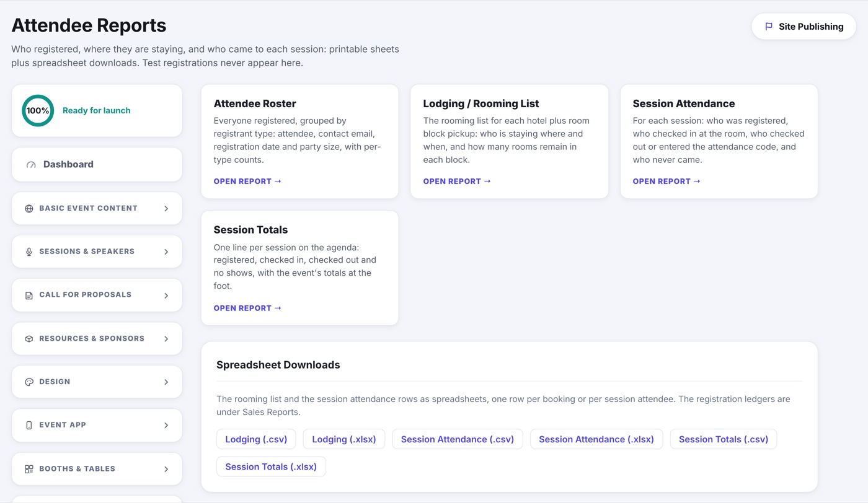Click the flag icon in Site Publishing

coord(769,27)
